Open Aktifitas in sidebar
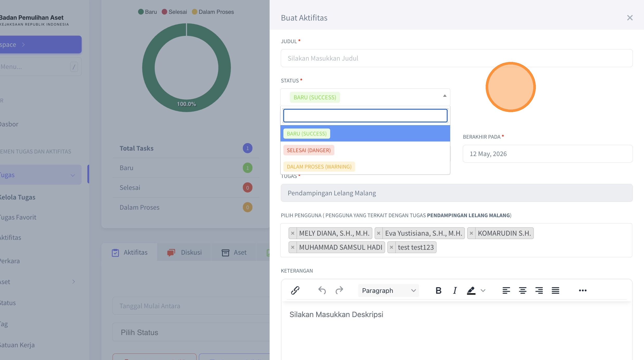This screenshot has height=360, width=644. click(x=11, y=237)
